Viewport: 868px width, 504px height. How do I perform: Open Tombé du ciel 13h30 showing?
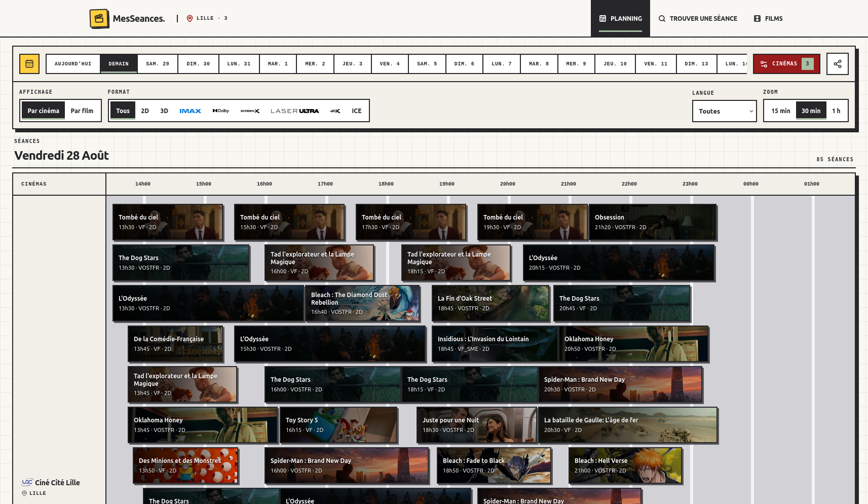point(168,222)
